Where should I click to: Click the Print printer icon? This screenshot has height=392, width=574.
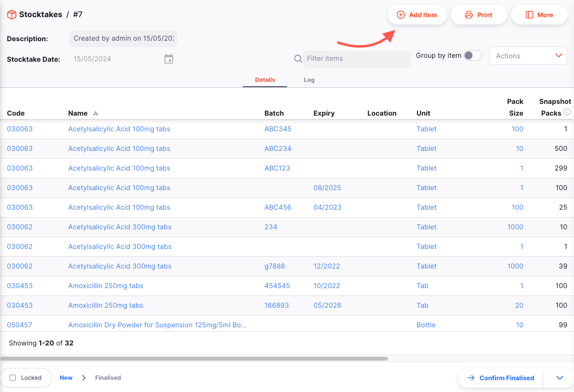tap(469, 15)
